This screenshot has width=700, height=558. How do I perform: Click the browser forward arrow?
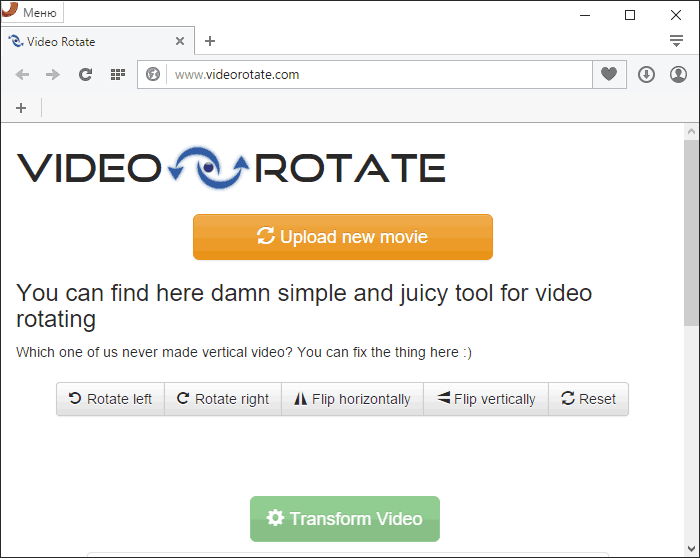(53, 75)
